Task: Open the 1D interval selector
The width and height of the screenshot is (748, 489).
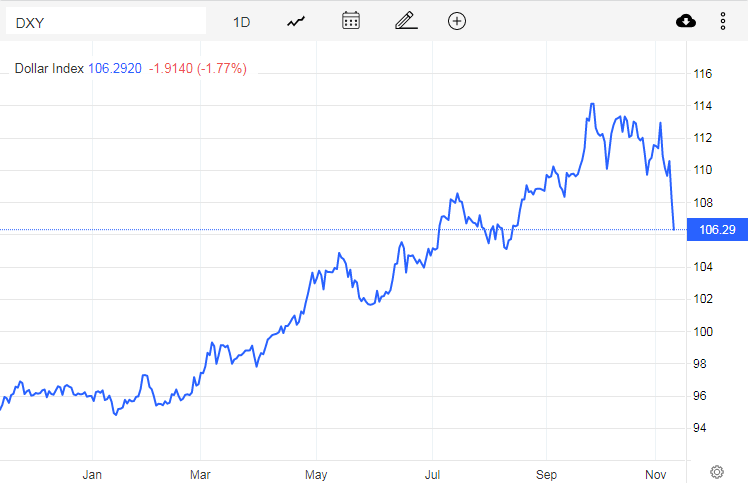Action: click(x=241, y=21)
